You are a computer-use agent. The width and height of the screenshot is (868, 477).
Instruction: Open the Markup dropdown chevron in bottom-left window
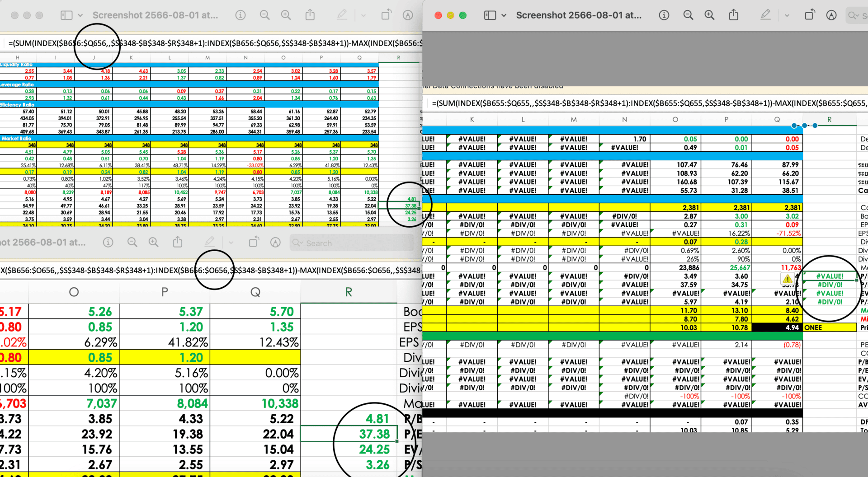pos(231,243)
